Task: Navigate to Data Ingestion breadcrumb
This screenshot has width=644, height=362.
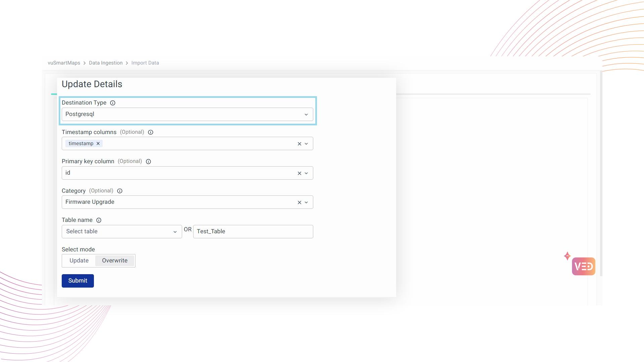Action: coord(106,63)
